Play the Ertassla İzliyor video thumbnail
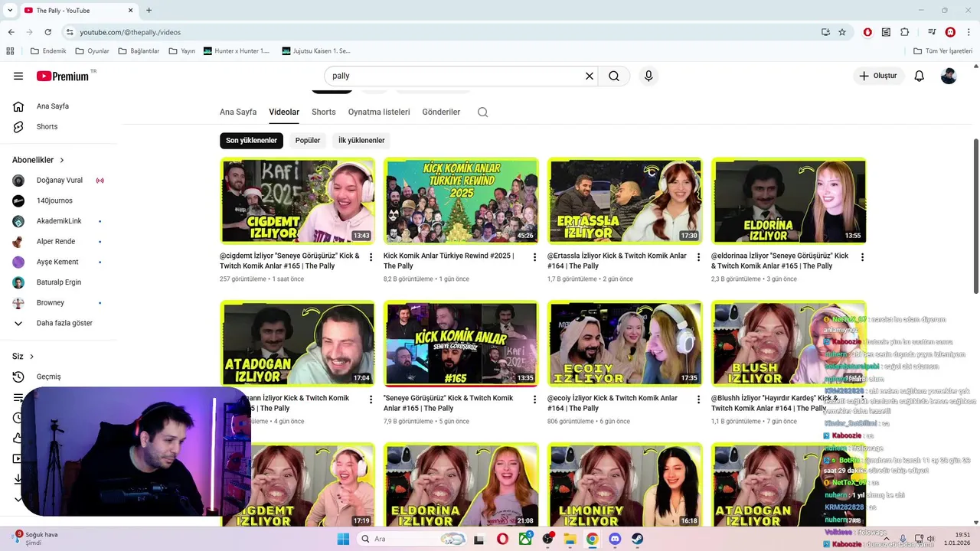The image size is (980, 551). [x=625, y=201]
